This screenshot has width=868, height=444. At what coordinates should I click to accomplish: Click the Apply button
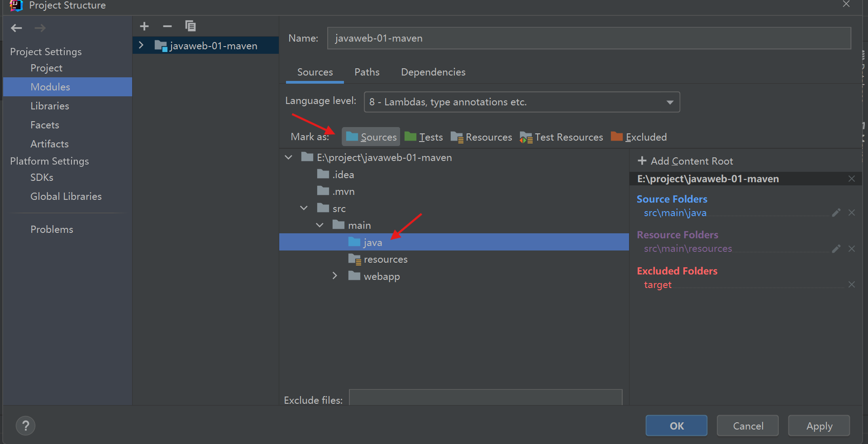click(x=819, y=426)
